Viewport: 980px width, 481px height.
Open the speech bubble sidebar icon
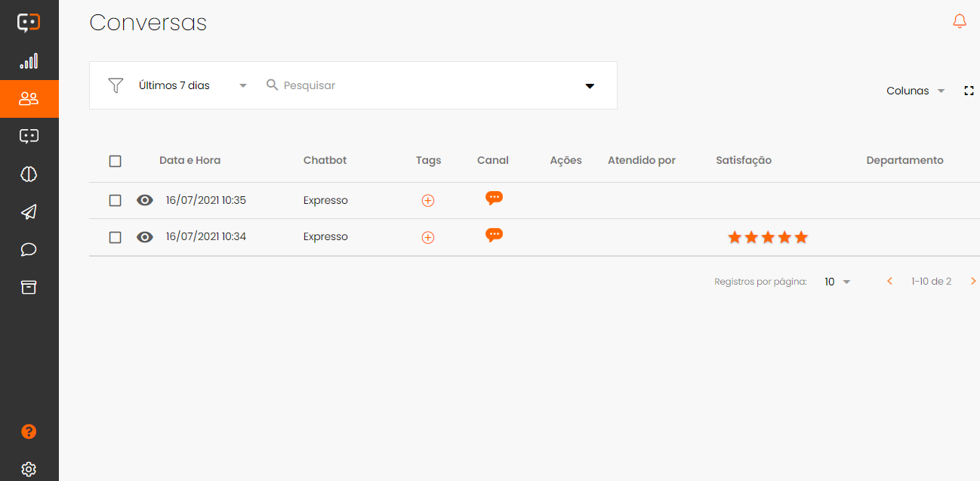click(29, 250)
